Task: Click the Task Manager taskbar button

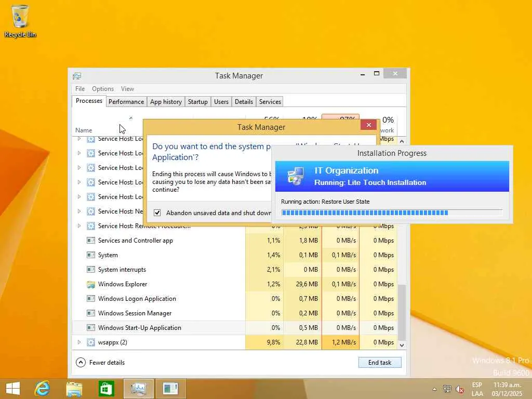Action: tap(138, 389)
